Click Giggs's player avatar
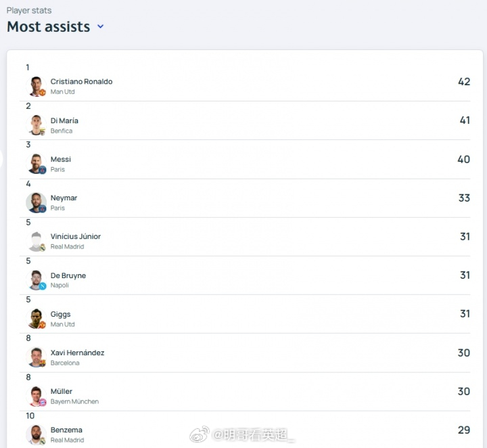This screenshot has height=448, width=487. 36,319
